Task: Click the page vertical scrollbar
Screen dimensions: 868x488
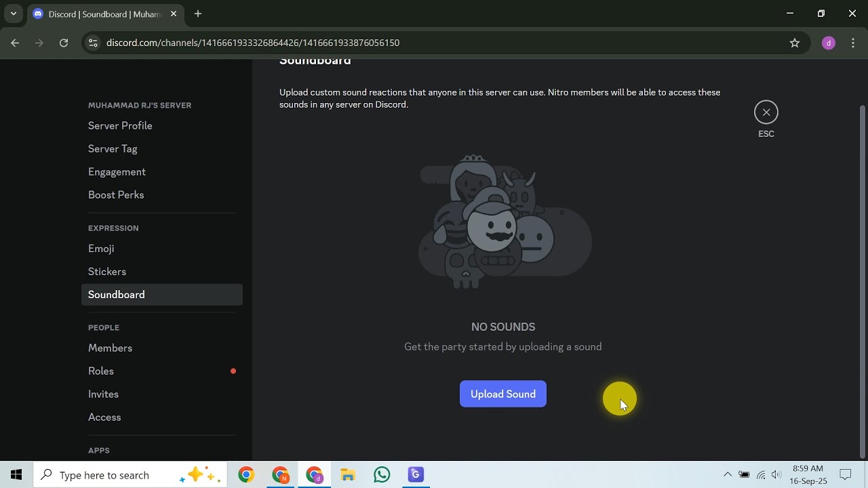Action: coord(863,281)
